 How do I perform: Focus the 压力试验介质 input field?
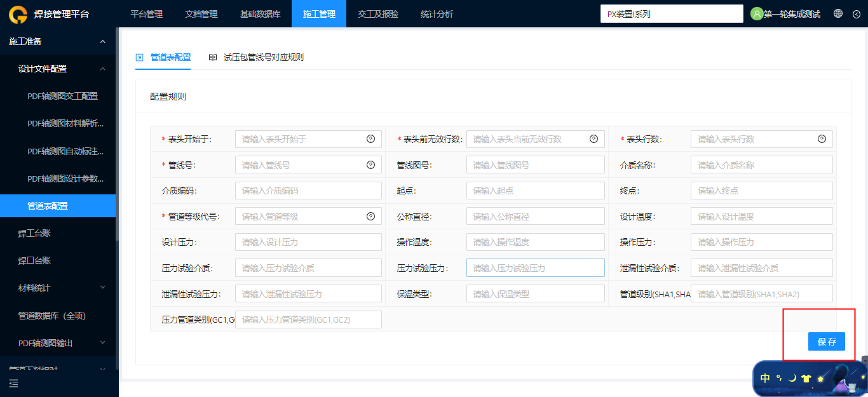308,268
